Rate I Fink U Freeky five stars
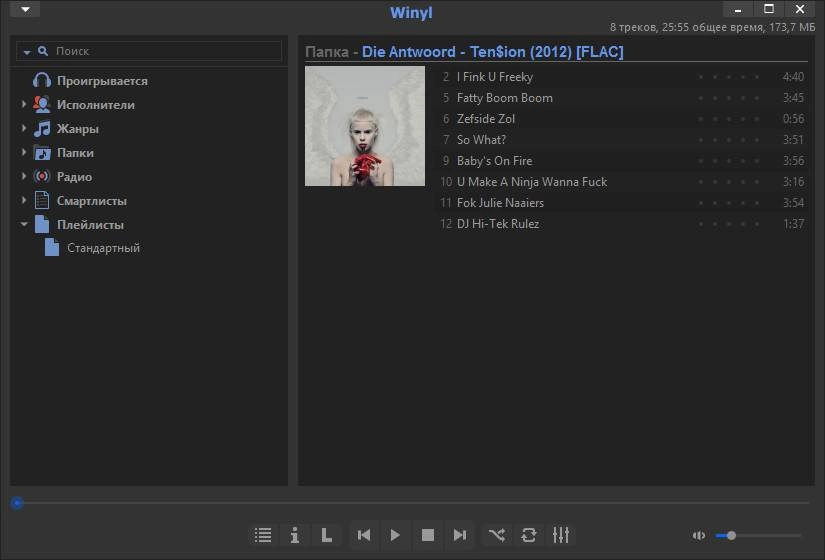825x560 pixels. (x=757, y=77)
